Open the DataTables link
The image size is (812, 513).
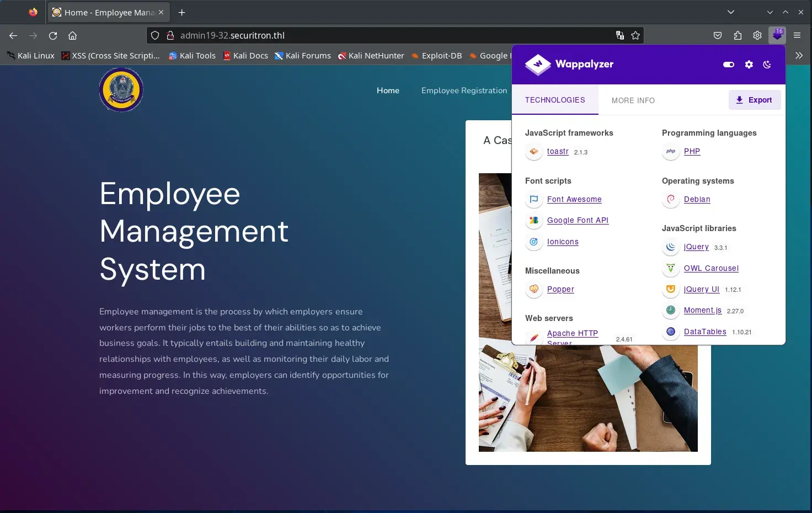point(705,332)
